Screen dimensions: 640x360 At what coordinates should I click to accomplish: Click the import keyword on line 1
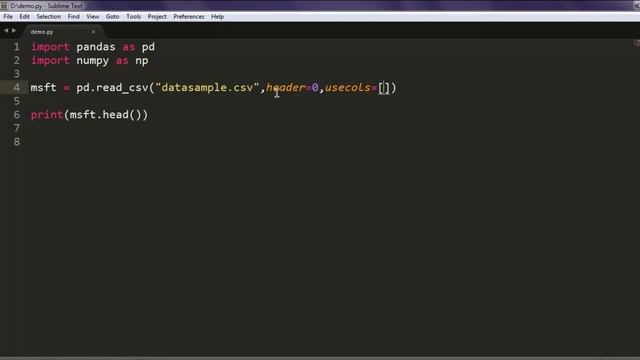(50, 47)
